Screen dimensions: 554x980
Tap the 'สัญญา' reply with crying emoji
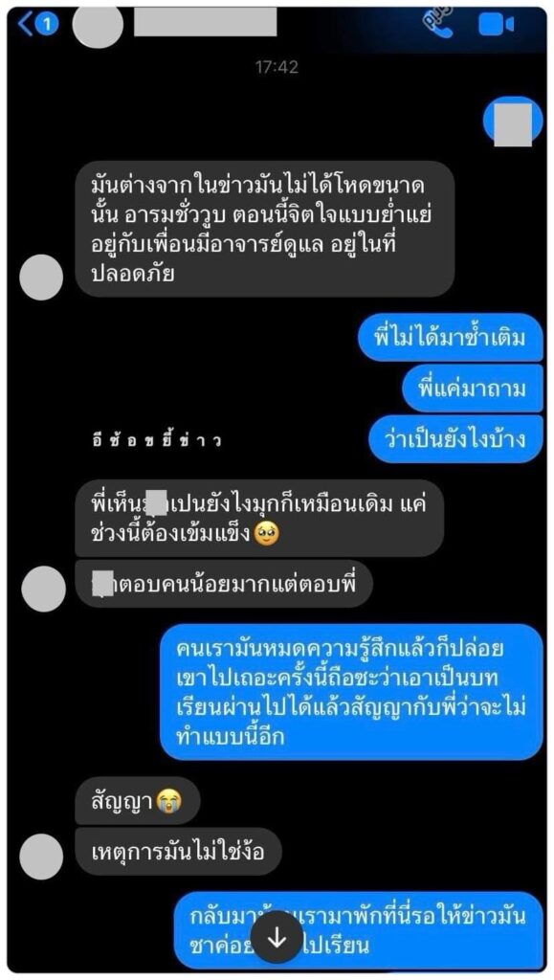138,801
